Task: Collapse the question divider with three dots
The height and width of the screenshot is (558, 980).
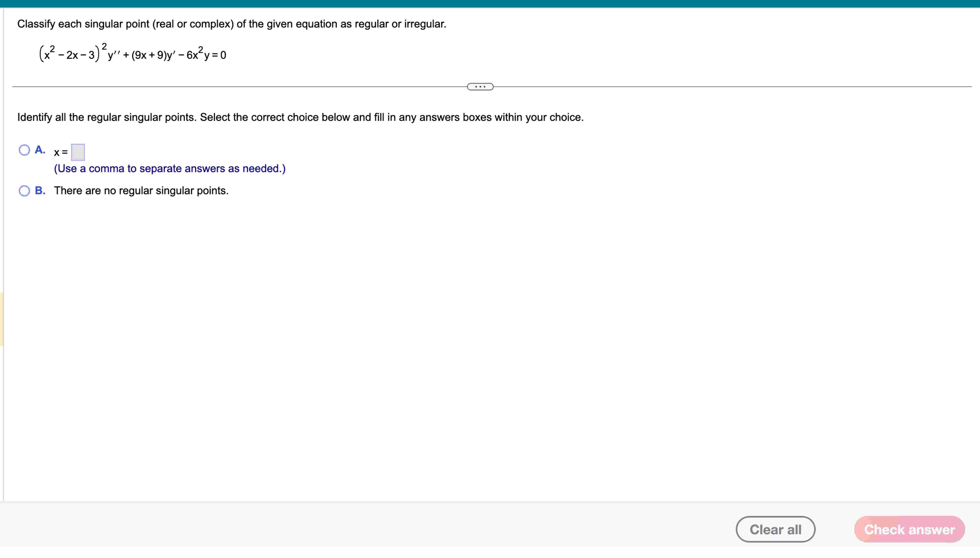Action: [480, 87]
